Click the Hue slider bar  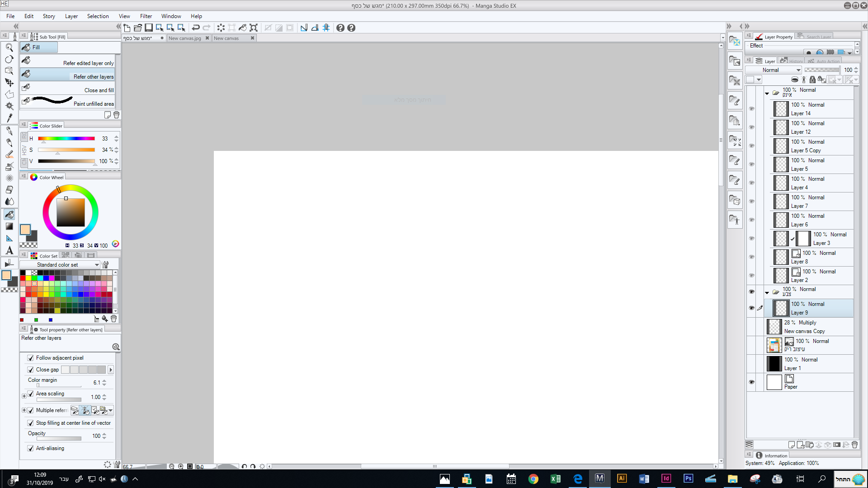click(66, 139)
